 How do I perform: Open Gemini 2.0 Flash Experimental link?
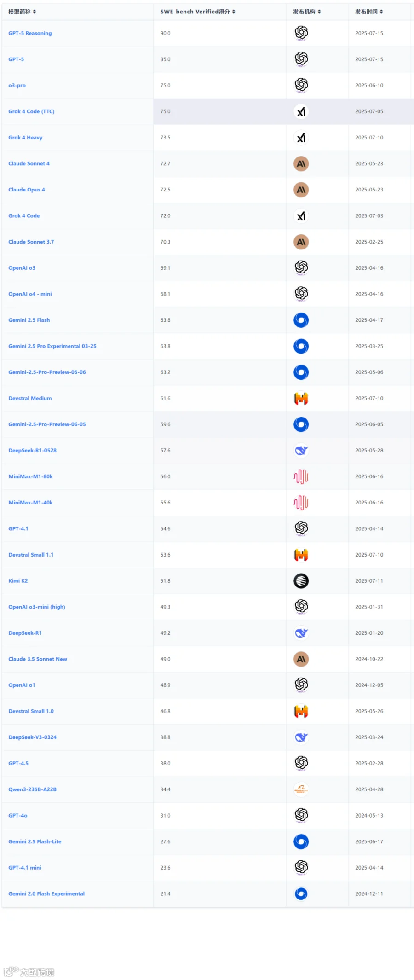click(x=46, y=893)
